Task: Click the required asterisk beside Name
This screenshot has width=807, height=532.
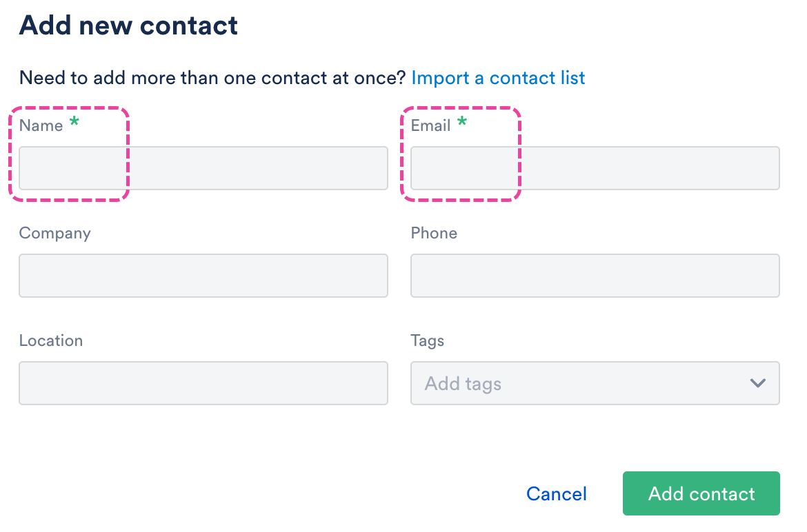Action: click(74, 124)
